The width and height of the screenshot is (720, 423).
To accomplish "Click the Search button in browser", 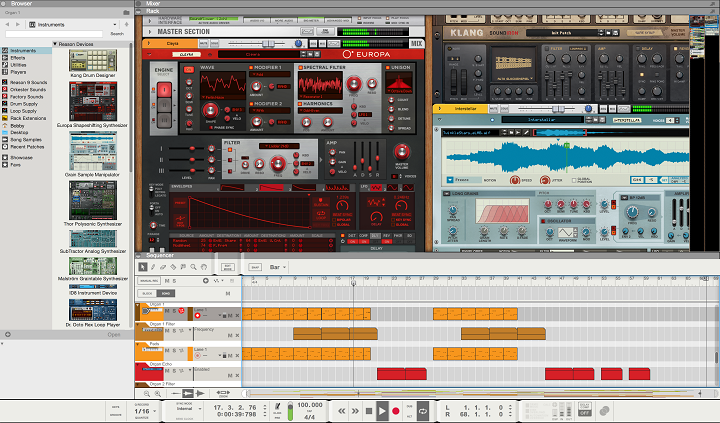I will (x=117, y=33).
